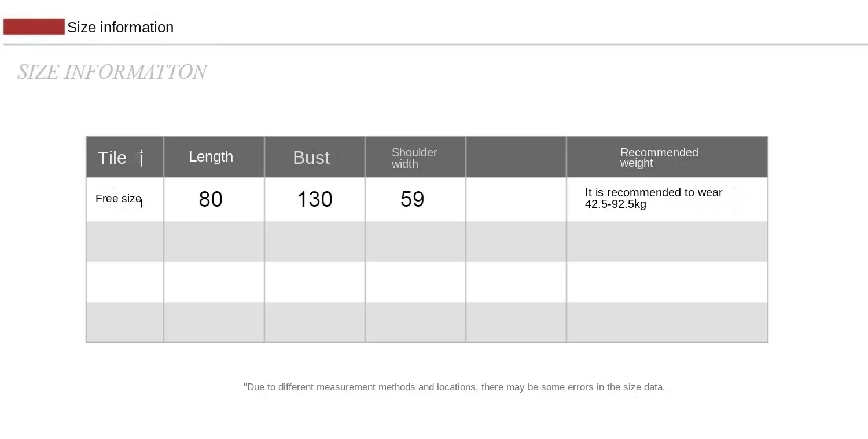Click the empty cell below Free size
This screenshot has height=439, width=868.
[x=125, y=242]
